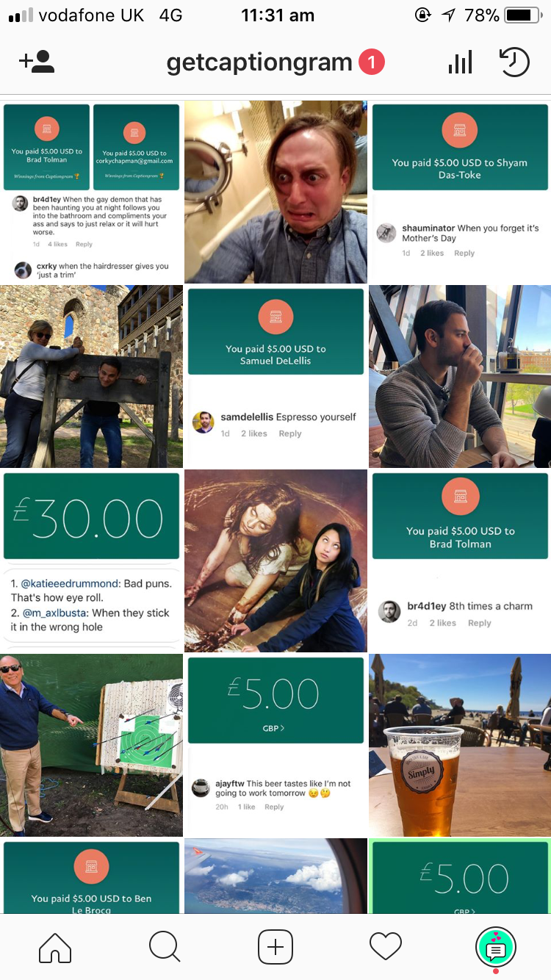Open the Samuel DeLellis payment post
Viewport: 551px width, 980px height.
275,376
